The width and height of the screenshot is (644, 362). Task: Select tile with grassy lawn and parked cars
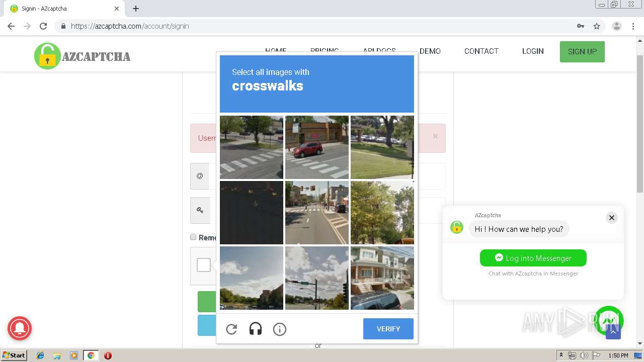pos(382,147)
